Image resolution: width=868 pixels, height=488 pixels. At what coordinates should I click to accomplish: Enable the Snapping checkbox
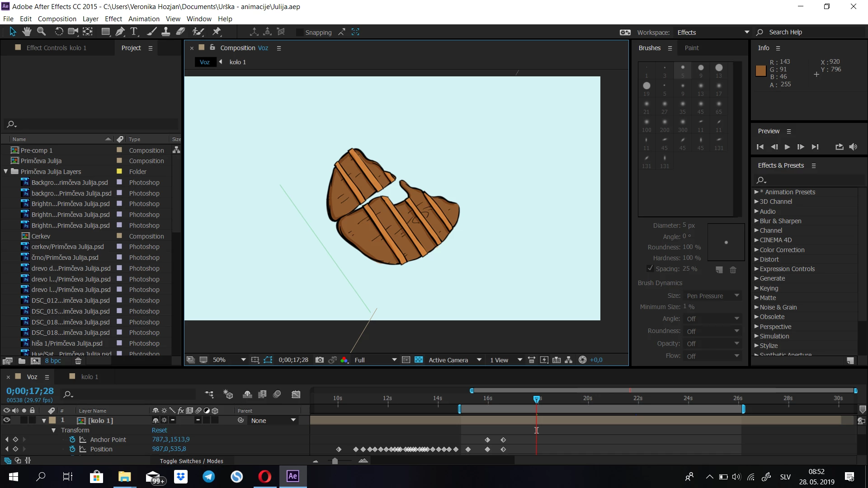(x=299, y=33)
